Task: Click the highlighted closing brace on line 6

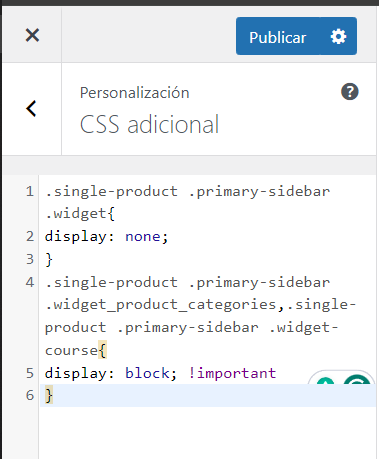Action: coord(49,396)
